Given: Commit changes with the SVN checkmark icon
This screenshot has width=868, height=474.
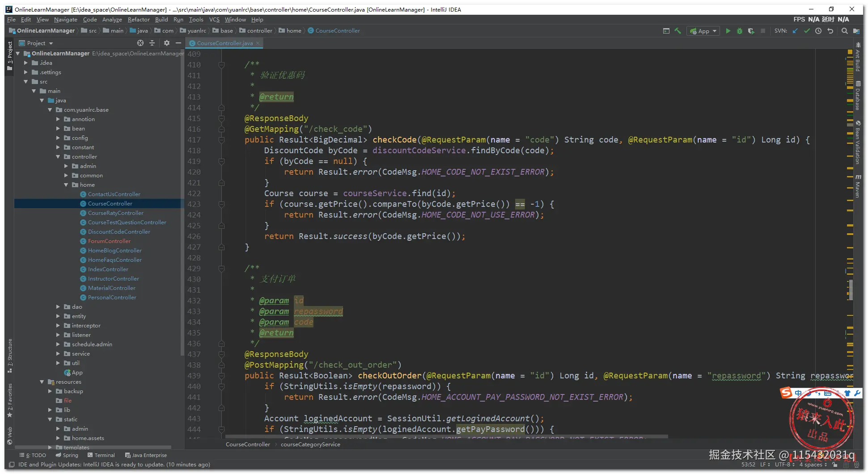Looking at the screenshot, I should pyautogui.click(x=807, y=31).
